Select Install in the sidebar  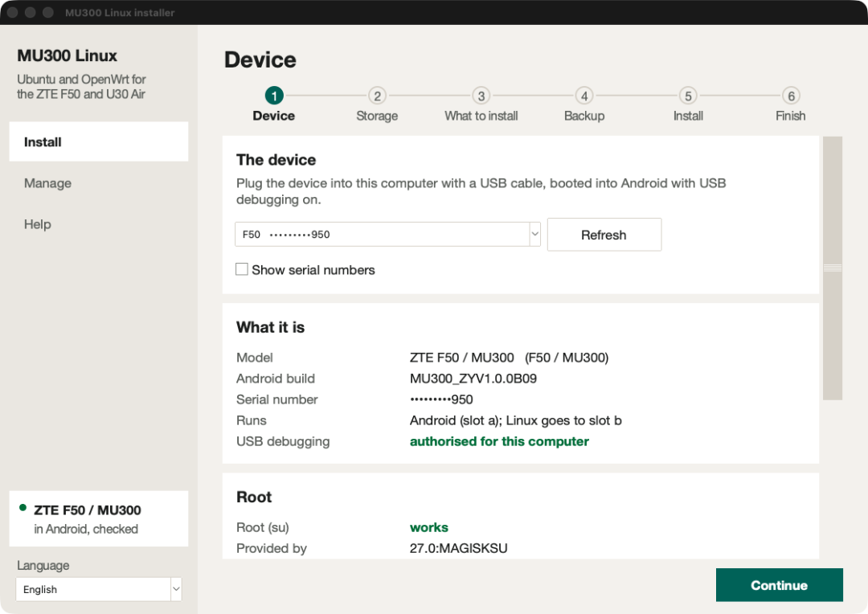tap(99, 141)
